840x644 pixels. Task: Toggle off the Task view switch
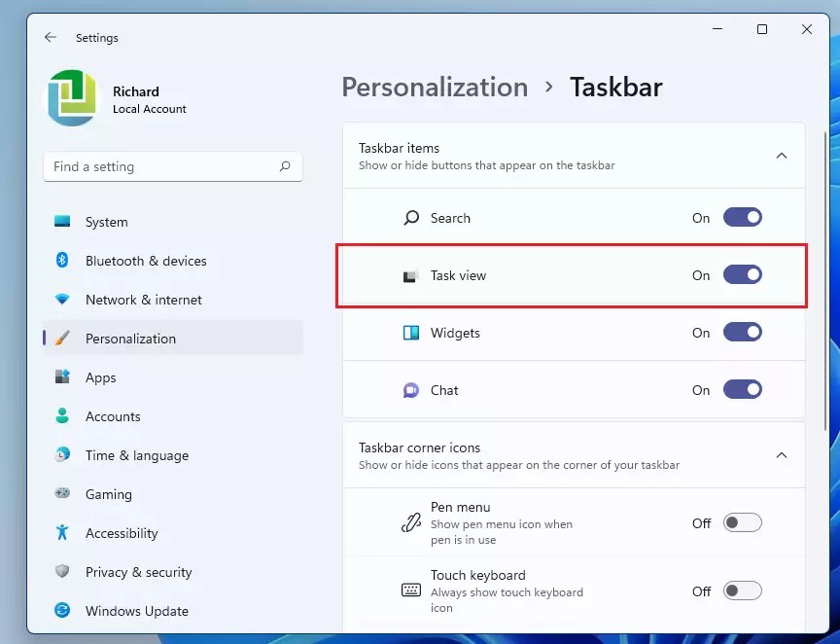point(743,274)
